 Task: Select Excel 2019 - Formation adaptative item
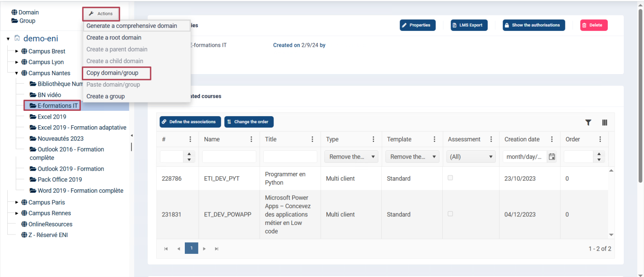[x=82, y=128]
